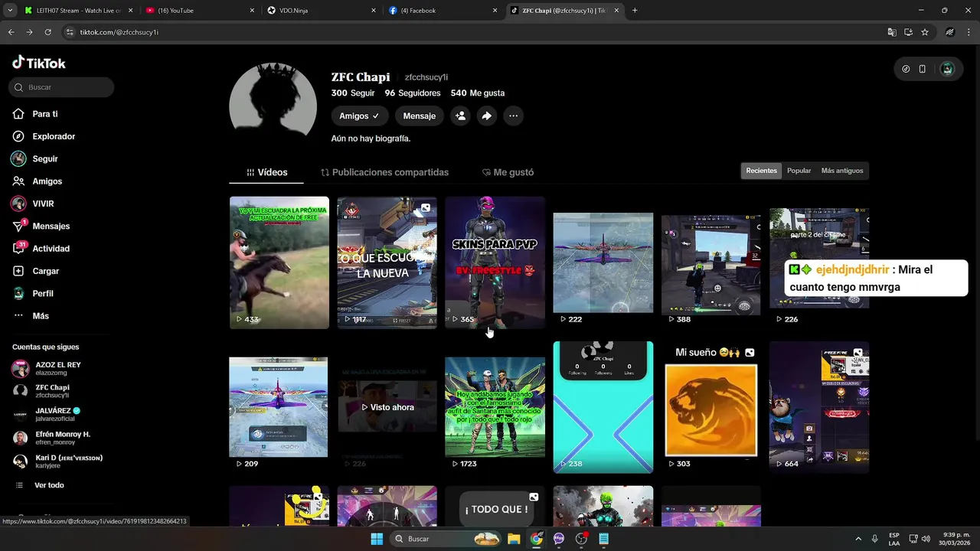Viewport: 980px width, 551px height.
Task: Click the 96 Seguidores count
Action: point(413,93)
